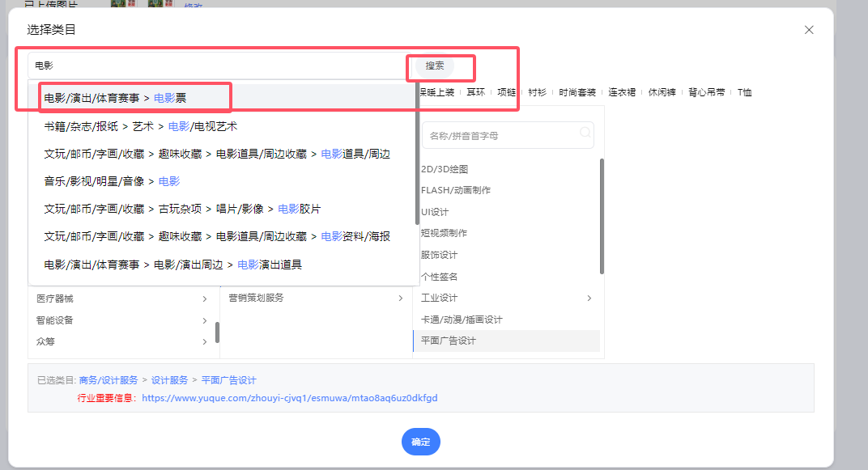Click the third column scrollbar
Screen dimensions: 868x470
(x=602, y=216)
